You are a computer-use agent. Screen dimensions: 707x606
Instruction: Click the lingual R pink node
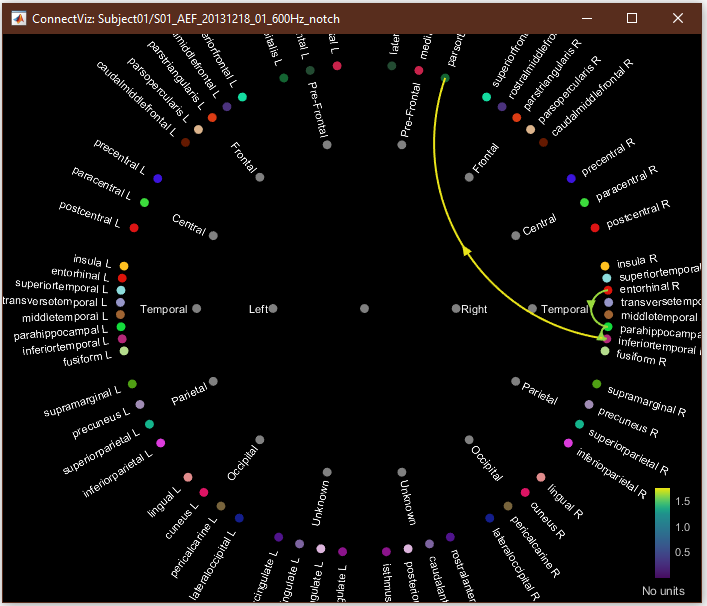point(541,478)
